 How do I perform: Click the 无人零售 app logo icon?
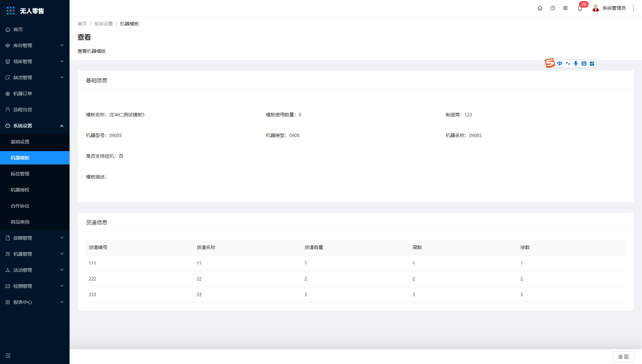tap(11, 11)
